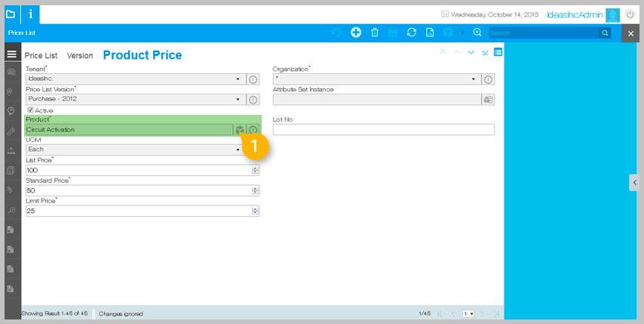644x324 pixels.
Task: Delete the record using trash icon
Action: pyautogui.click(x=375, y=32)
